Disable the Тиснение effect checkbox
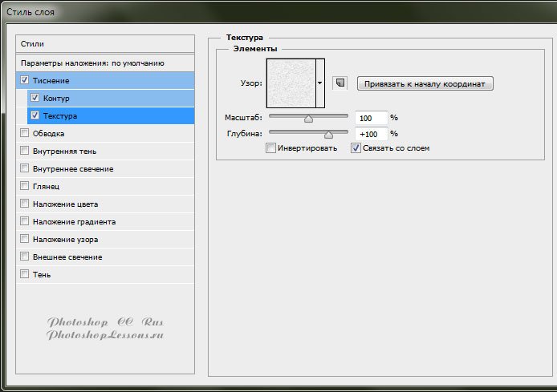557x392 pixels. click(24, 81)
